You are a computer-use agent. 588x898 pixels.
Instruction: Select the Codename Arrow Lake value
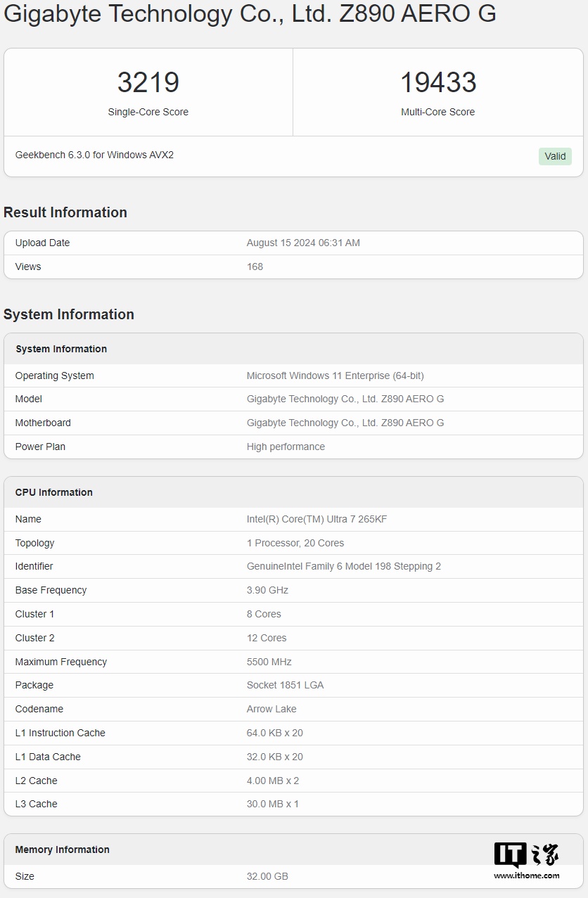(x=271, y=709)
